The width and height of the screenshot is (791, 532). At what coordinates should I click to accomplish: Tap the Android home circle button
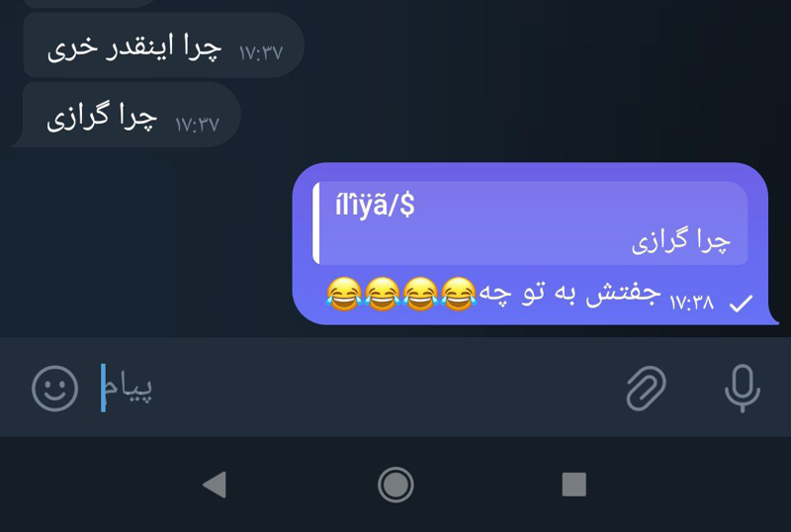pyautogui.click(x=395, y=486)
